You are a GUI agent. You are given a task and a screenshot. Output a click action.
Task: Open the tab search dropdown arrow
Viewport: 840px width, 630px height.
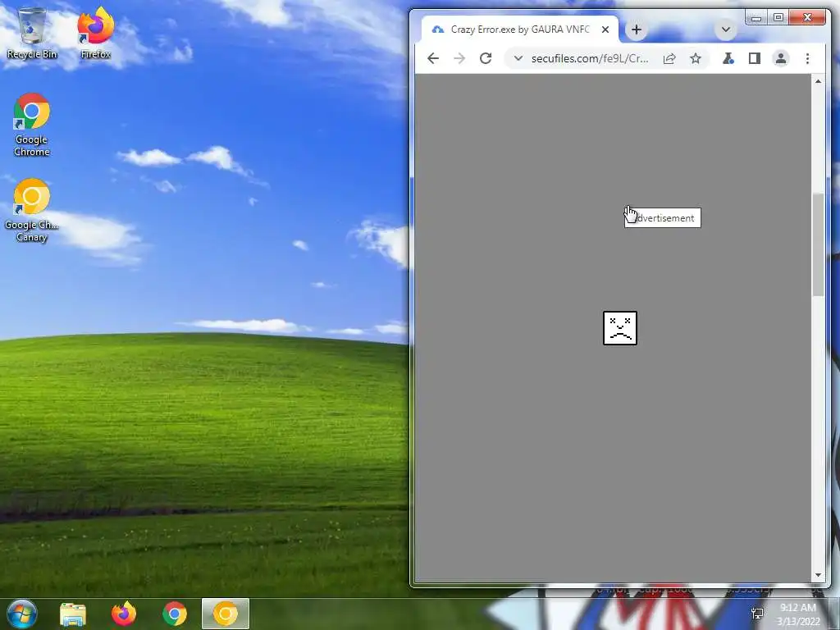(x=726, y=30)
